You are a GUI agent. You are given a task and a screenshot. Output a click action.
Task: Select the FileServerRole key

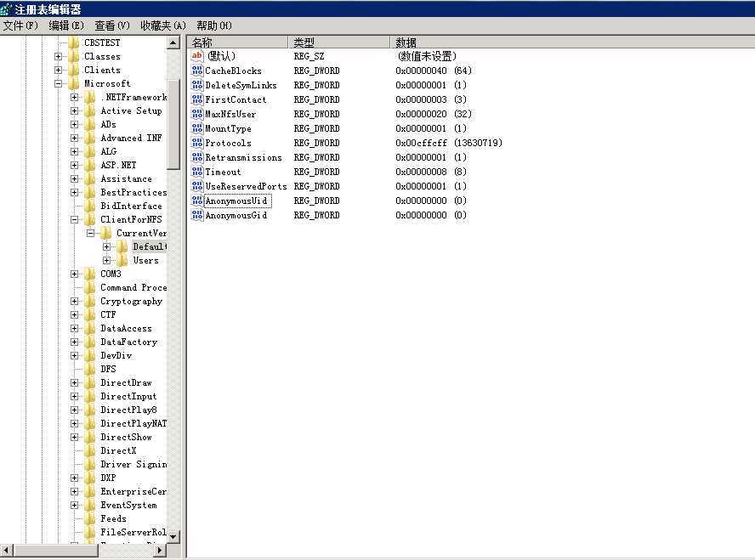(133, 532)
